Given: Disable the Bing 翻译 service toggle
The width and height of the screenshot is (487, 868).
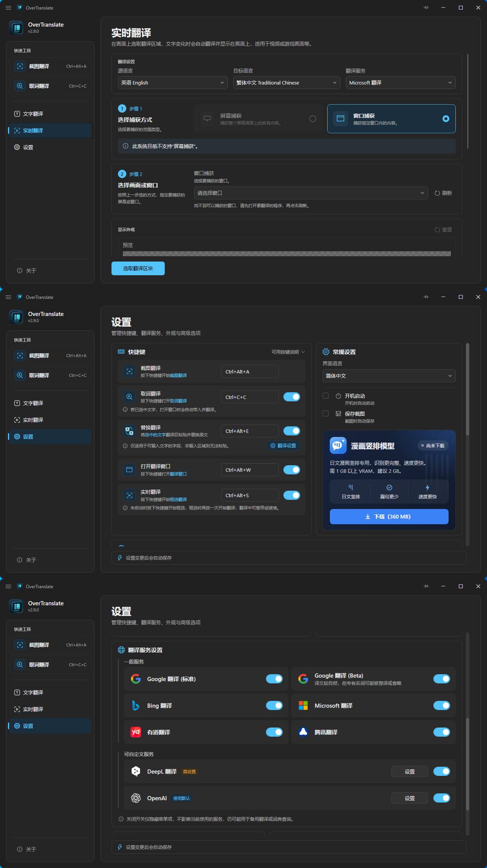Looking at the screenshot, I should pyautogui.click(x=274, y=705).
